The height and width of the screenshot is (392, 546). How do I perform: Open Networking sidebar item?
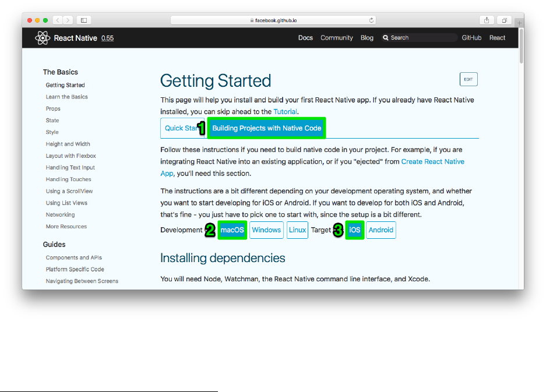tap(60, 215)
